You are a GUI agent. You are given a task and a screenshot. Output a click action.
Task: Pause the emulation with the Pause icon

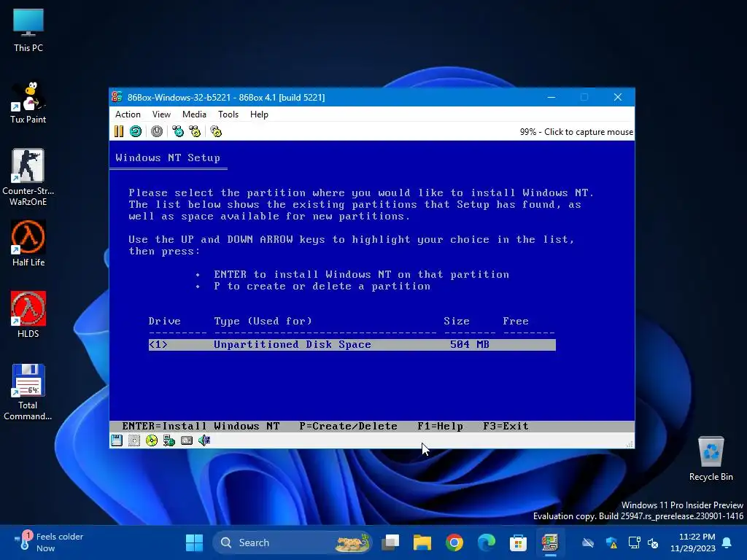coord(119,131)
